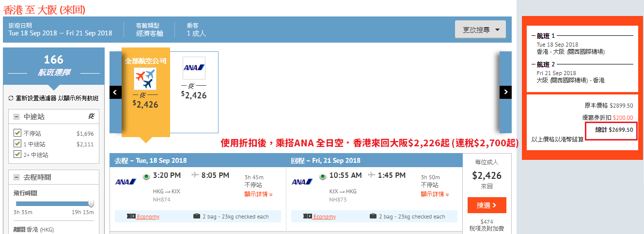
Task: Toggle the 1 中途站 checkbox
Action: 17,143
